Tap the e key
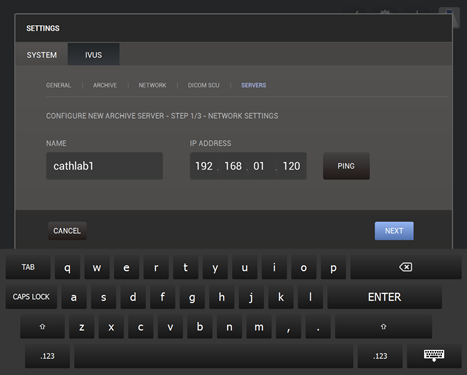Image resolution: width=467 pixels, height=375 pixels. 126,267
